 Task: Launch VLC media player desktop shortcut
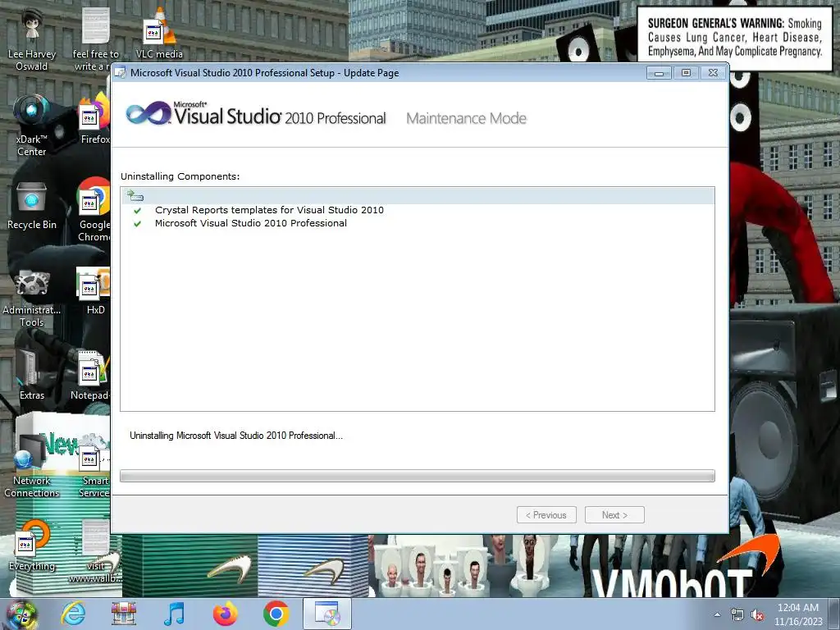pyautogui.click(x=159, y=33)
